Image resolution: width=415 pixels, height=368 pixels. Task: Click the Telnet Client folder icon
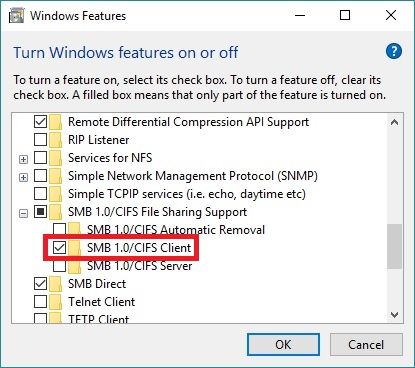coord(56,302)
